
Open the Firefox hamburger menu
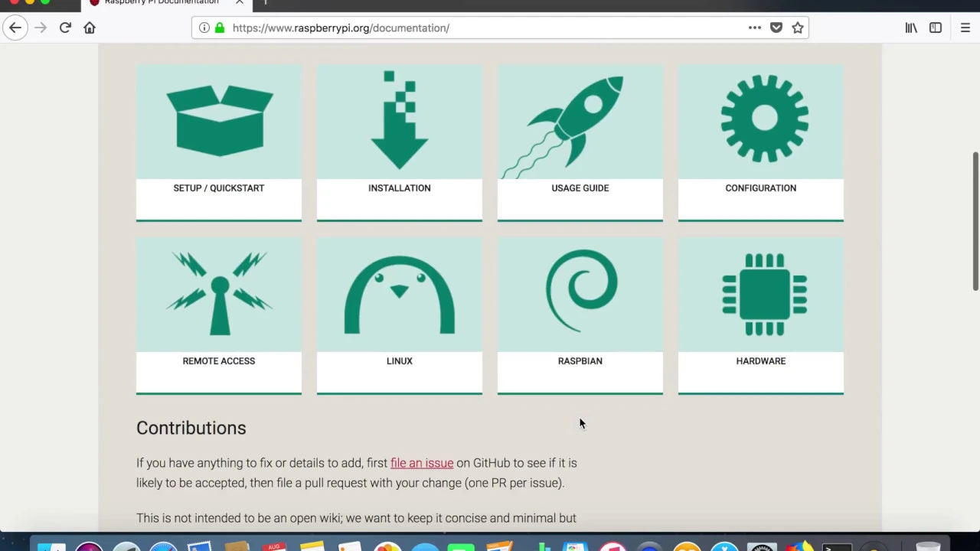[x=965, y=28]
